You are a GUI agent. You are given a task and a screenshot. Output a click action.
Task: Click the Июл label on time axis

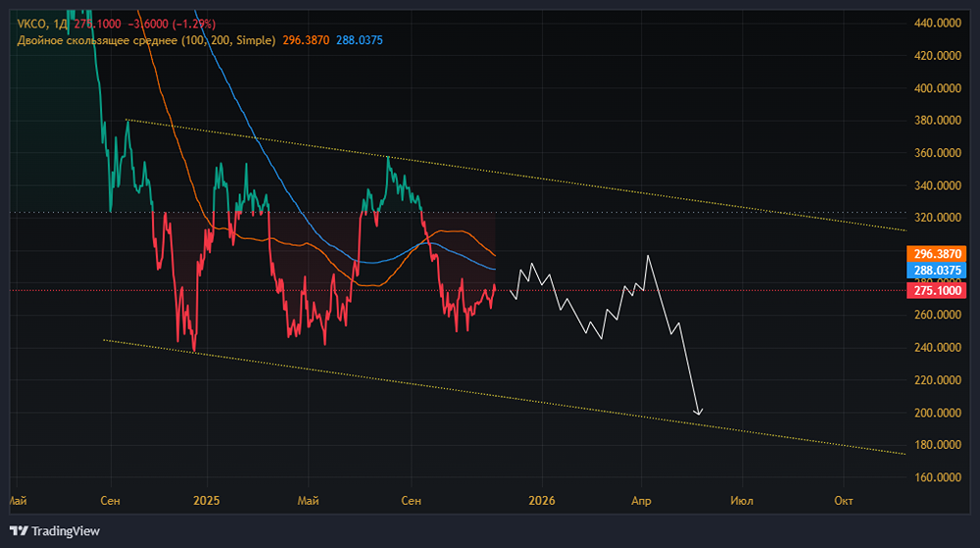pyautogui.click(x=742, y=501)
